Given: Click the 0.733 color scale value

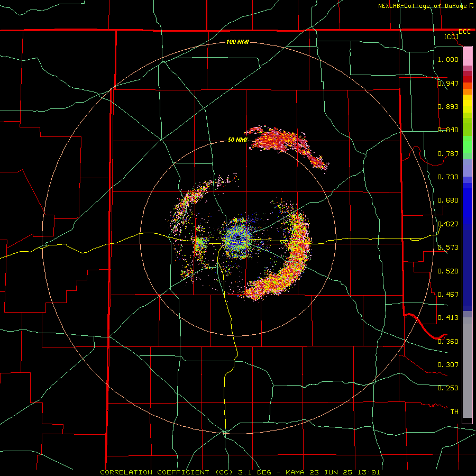Looking at the screenshot, I should tap(448, 177).
